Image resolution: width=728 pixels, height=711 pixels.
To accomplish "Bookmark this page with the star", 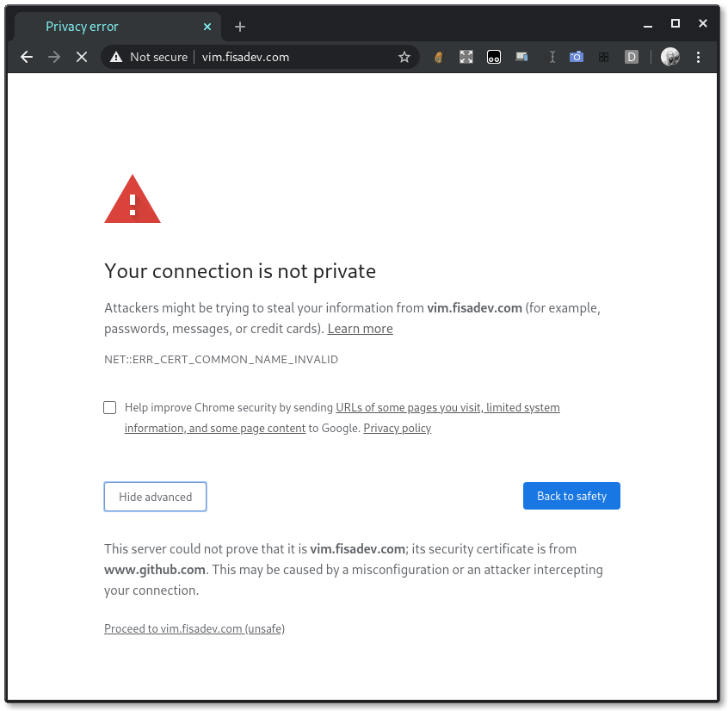I will [x=404, y=57].
